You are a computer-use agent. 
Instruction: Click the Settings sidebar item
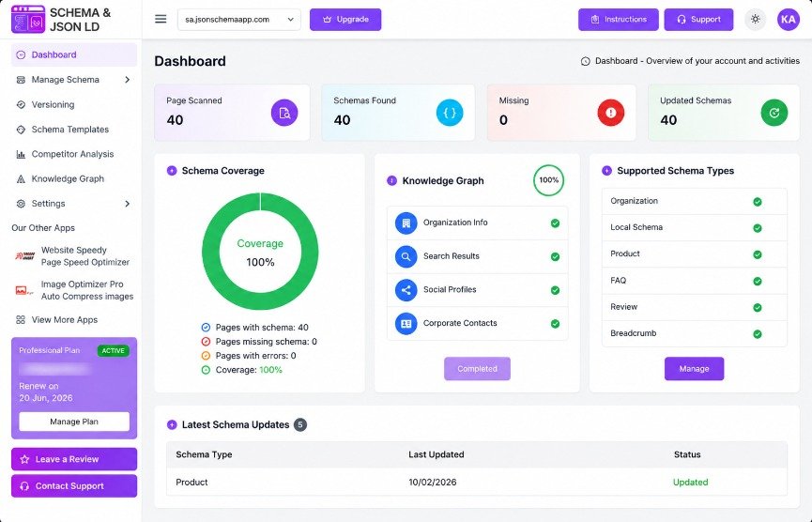[x=74, y=204]
